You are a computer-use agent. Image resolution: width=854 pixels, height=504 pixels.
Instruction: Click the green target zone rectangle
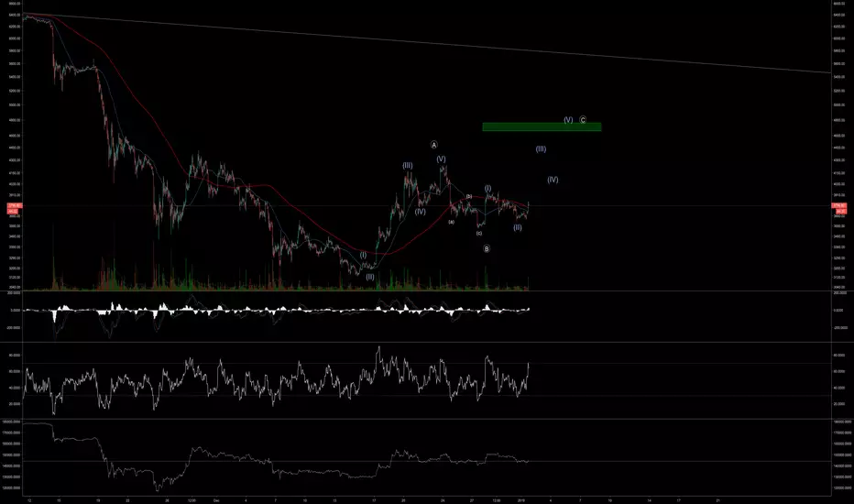542,127
